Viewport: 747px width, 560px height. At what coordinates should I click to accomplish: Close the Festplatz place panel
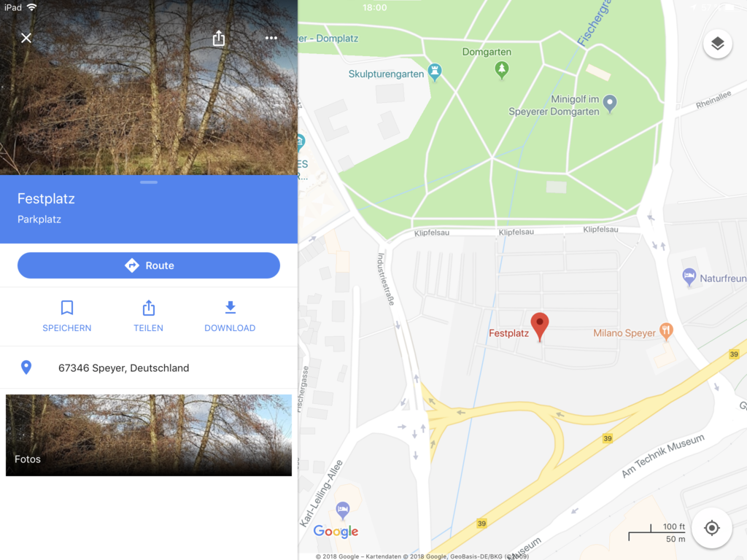pyautogui.click(x=26, y=38)
